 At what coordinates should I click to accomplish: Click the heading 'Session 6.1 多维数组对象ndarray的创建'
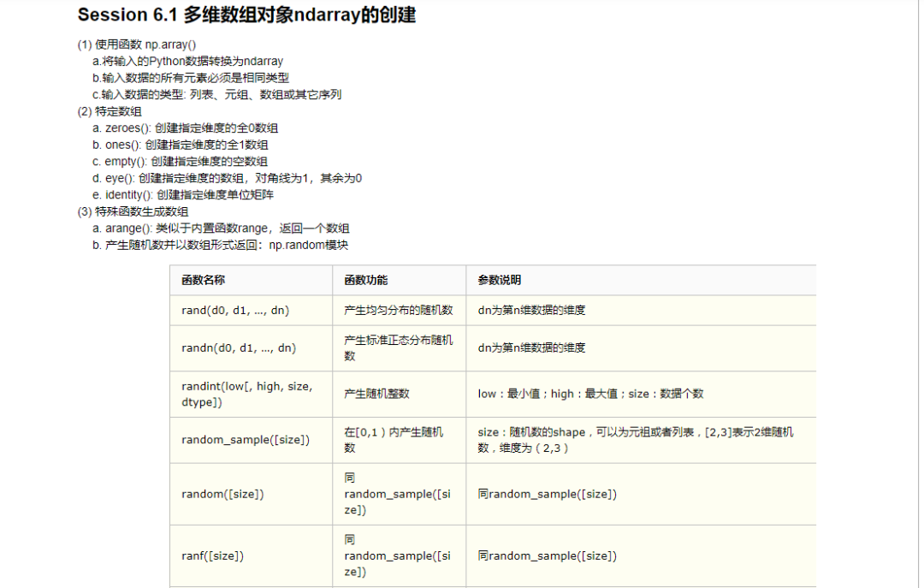pos(246,15)
